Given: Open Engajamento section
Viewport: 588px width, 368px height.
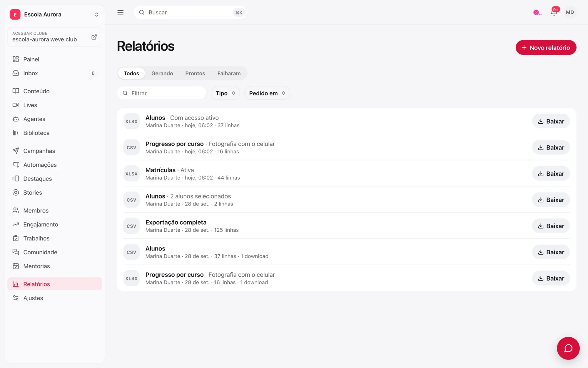Looking at the screenshot, I should pos(55,224).
